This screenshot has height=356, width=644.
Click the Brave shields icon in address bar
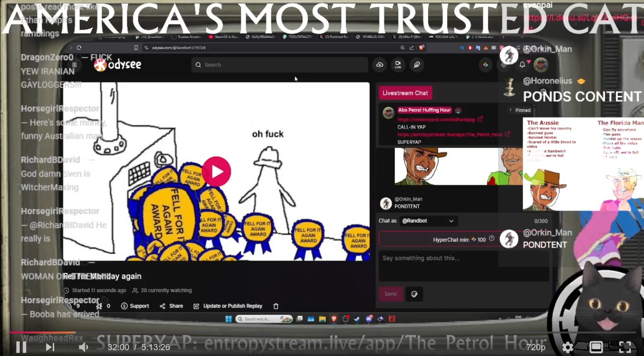tap(421, 47)
